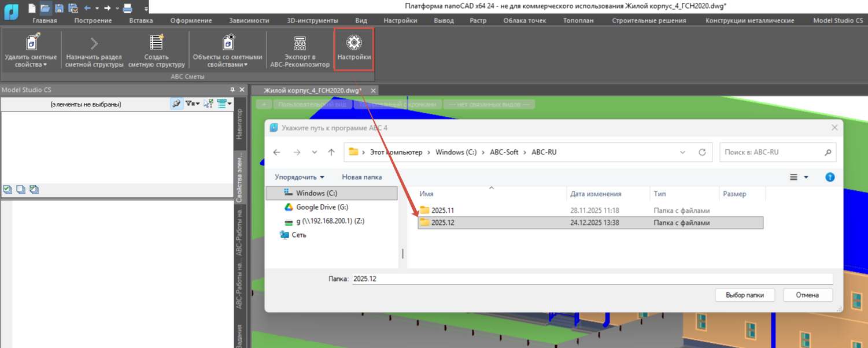Viewport: 868px width, 348px height.
Task: Open the Настройки ribbon tab
Action: tap(400, 20)
